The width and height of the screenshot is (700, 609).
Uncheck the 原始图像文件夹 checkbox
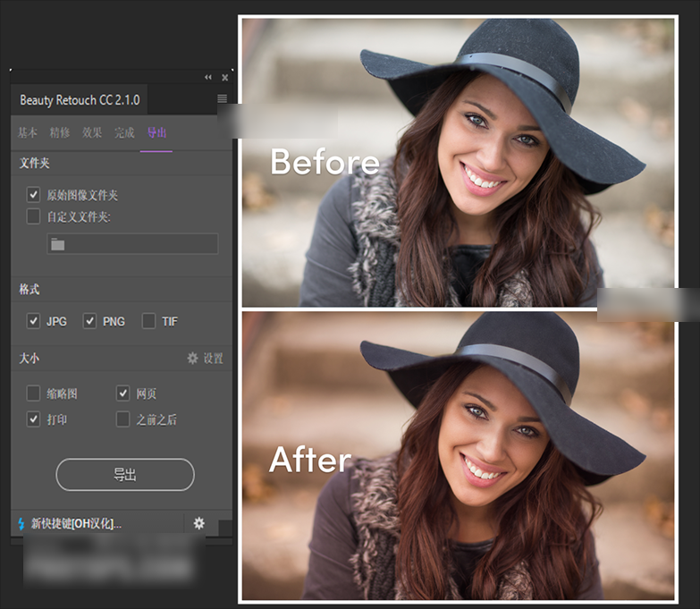pos(33,194)
